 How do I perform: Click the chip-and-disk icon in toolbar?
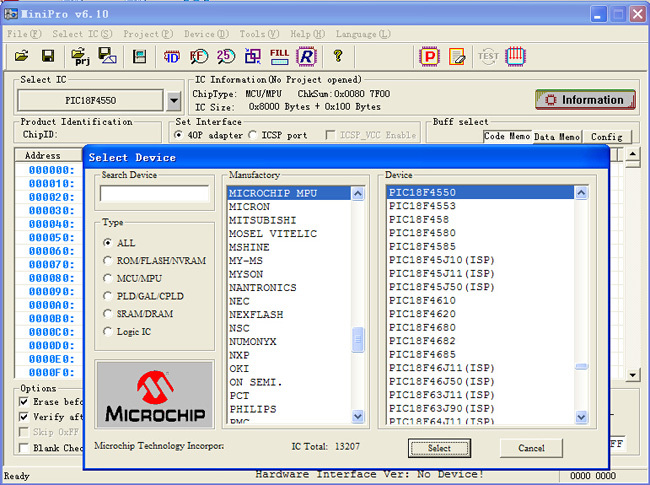[x=140, y=56]
